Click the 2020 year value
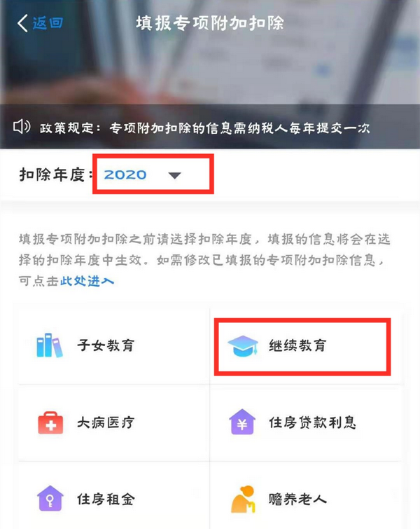 125,174
